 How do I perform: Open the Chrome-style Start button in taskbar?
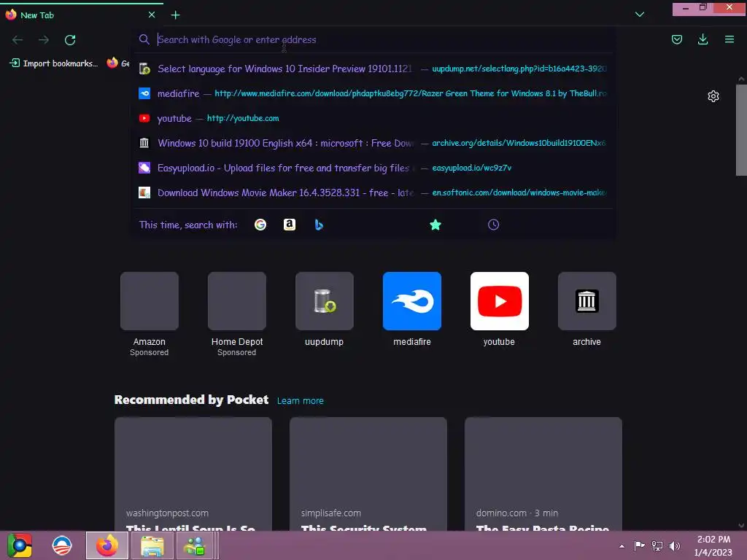pos(20,545)
